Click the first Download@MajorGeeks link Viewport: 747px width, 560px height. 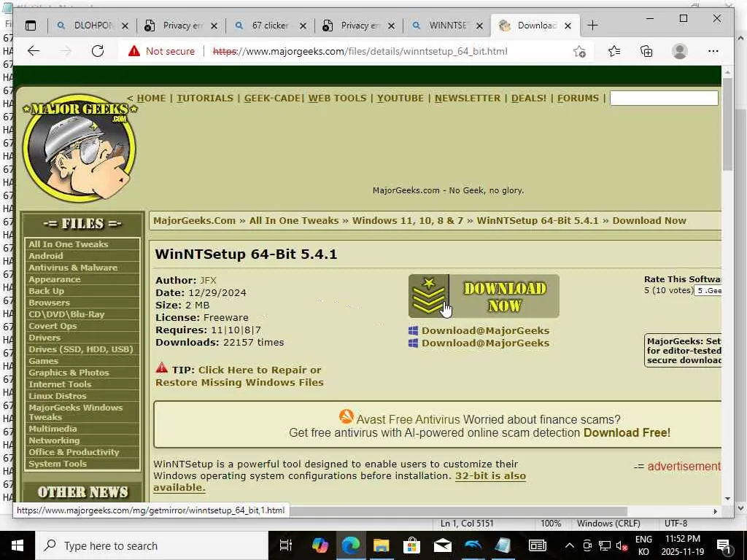pyautogui.click(x=485, y=330)
